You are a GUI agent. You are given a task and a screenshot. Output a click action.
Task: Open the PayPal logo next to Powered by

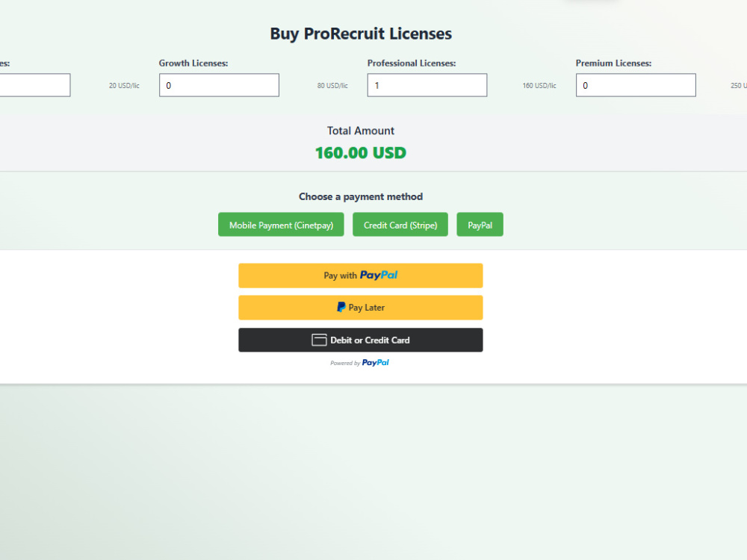coord(376,363)
